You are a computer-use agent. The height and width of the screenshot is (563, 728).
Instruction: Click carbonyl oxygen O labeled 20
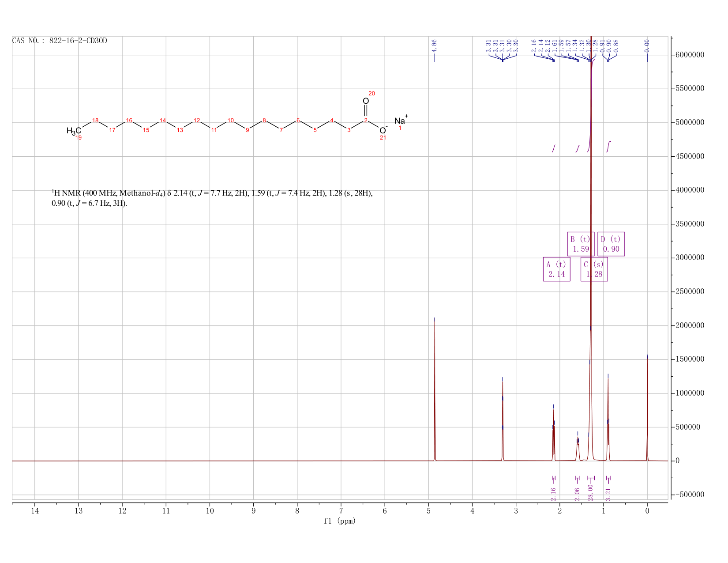coord(366,101)
